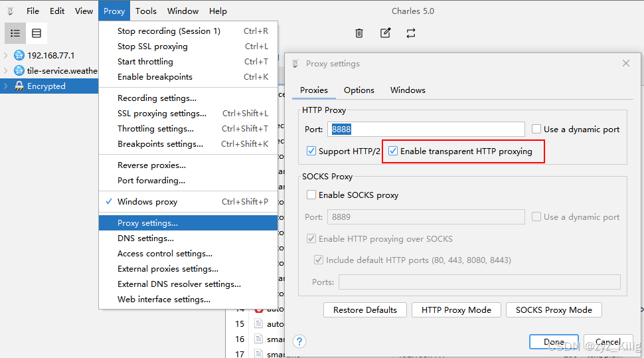Image resolution: width=644 pixels, height=358 pixels.
Task: Check Enable SOCKS proxy
Action: (x=311, y=195)
